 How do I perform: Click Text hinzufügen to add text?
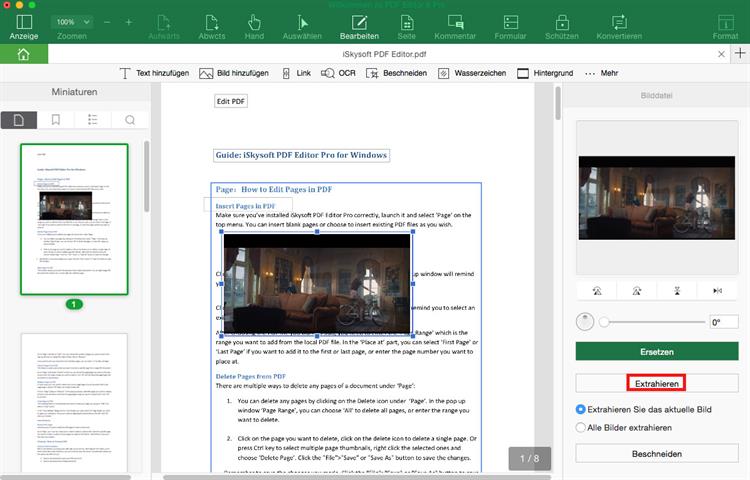pos(154,73)
